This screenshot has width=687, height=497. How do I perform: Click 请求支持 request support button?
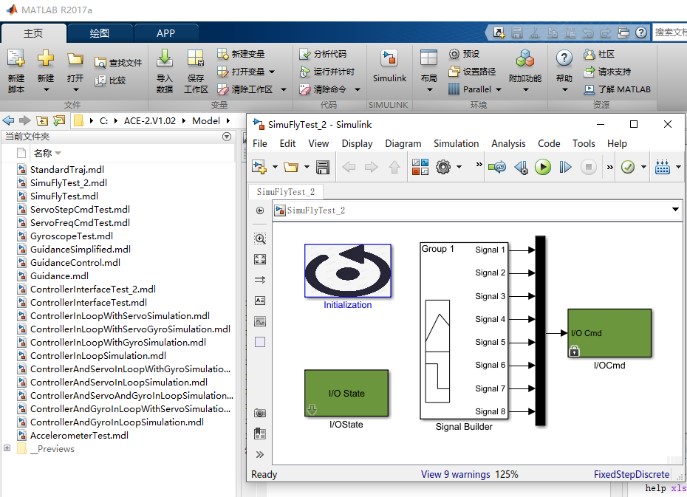coord(607,71)
